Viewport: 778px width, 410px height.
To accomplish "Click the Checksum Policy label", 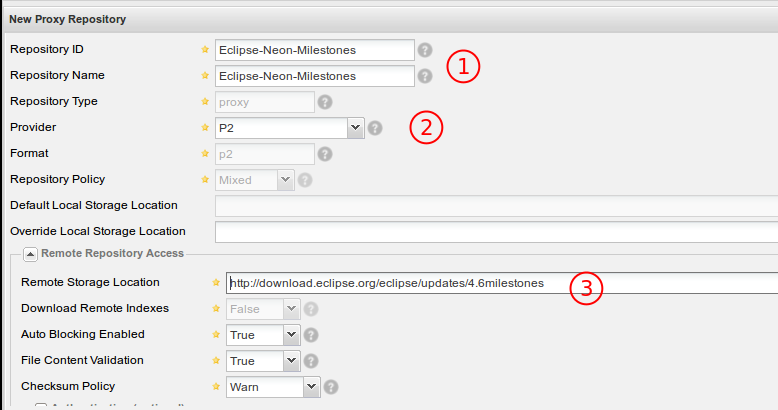I will tap(68, 386).
